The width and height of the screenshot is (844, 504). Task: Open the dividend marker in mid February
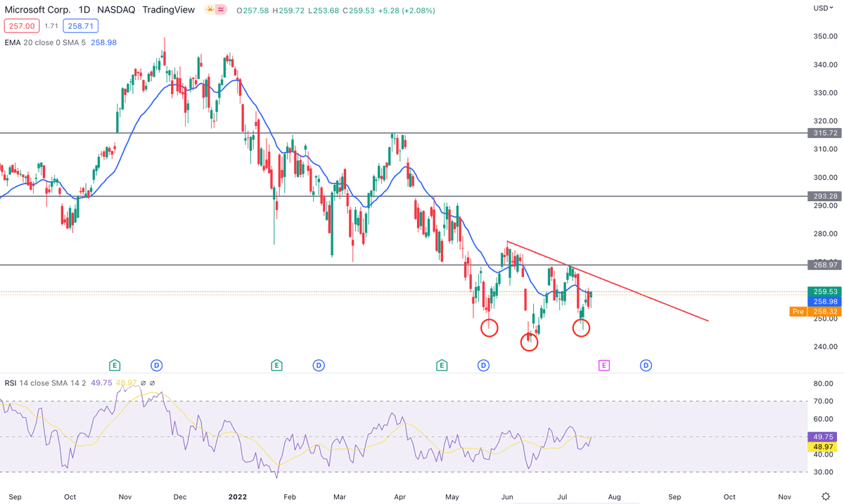(x=319, y=365)
